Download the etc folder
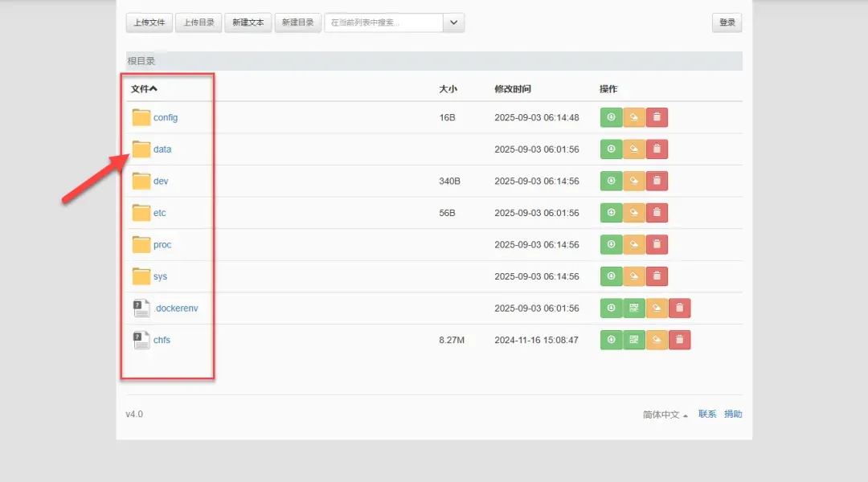This screenshot has height=482, width=868. click(x=611, y=213)
